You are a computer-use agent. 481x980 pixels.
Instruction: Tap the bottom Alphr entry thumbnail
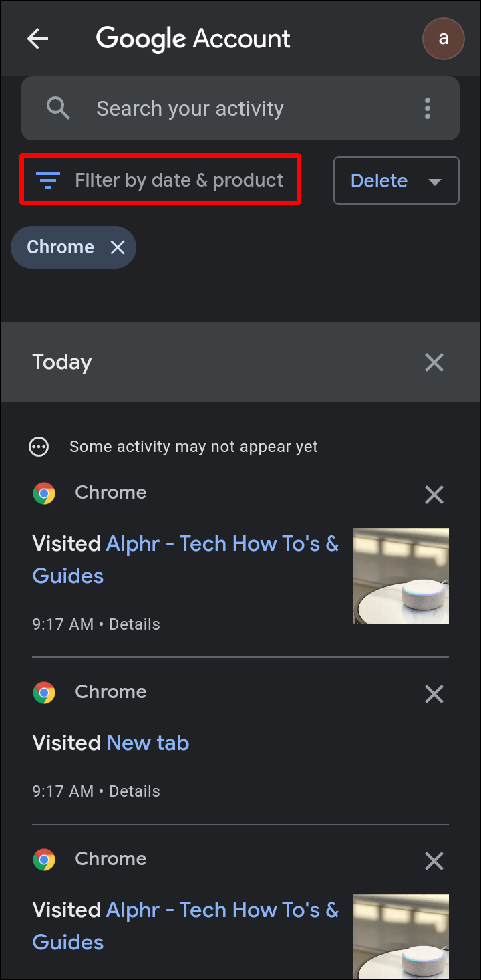click(x=401, y=937)
